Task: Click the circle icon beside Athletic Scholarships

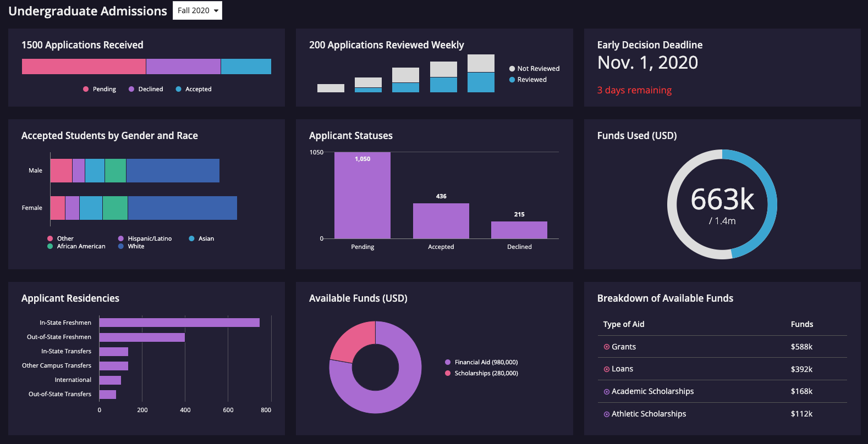Action: pos(607,414)
